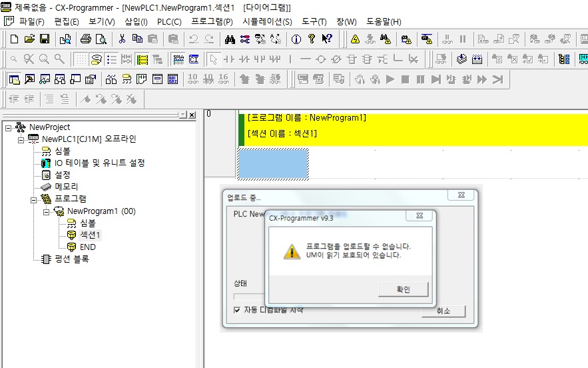Close the project workspace pane with X

[x=192, y=115]
